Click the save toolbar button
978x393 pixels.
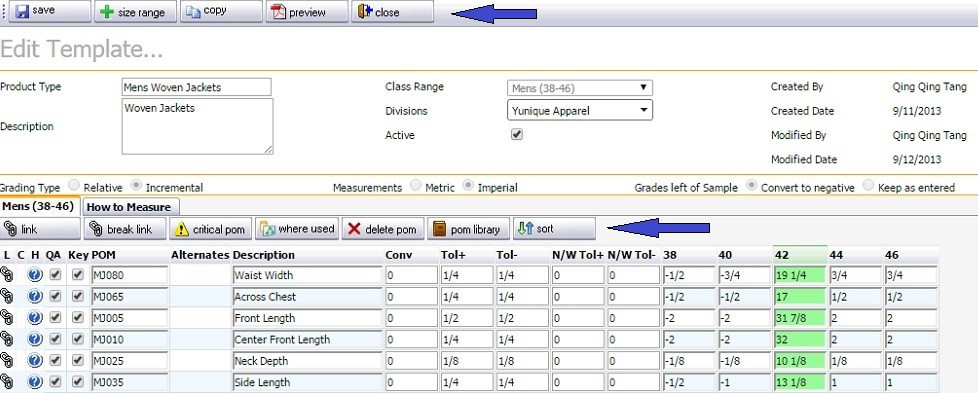(x=50, y=11)
